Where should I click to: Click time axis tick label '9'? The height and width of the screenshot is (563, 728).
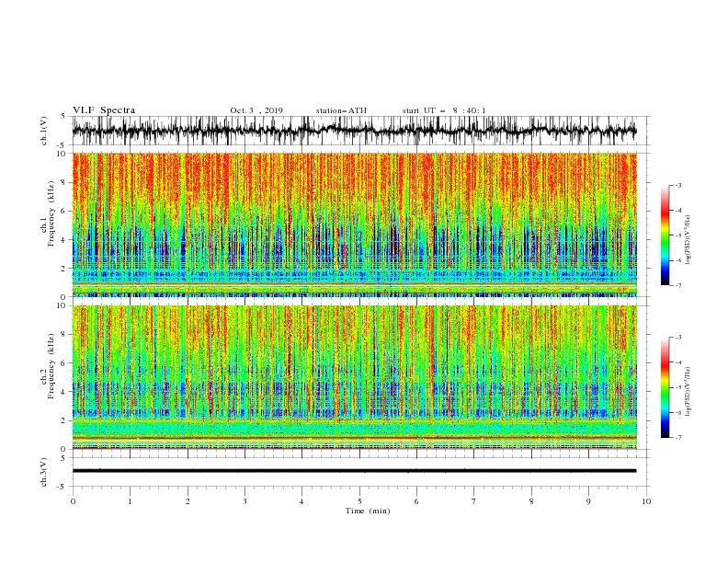pos(588,501)
